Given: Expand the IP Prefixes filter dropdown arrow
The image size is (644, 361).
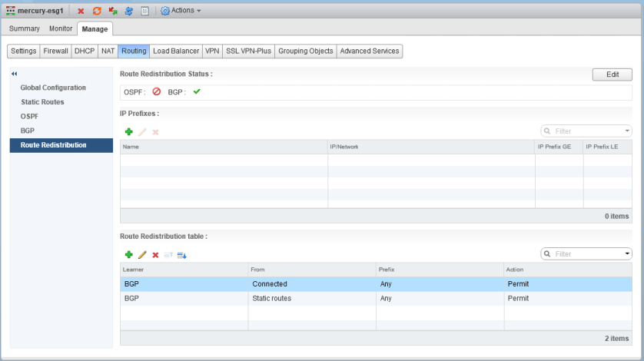Looking at the screenshot, I should pos(627,131).
